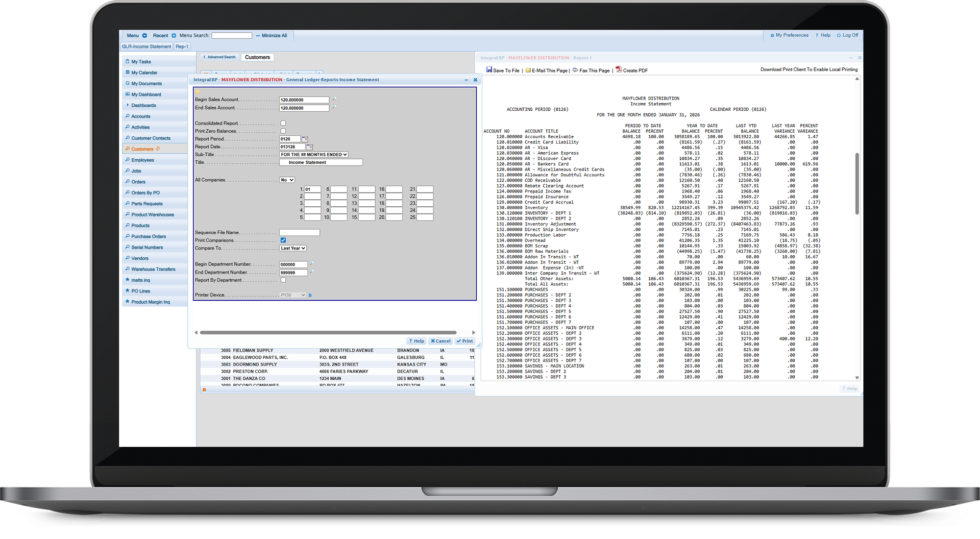Open lookup for Begin Department Number
The width and height of the screenshot is (980, 539).
tap(312, 264)
